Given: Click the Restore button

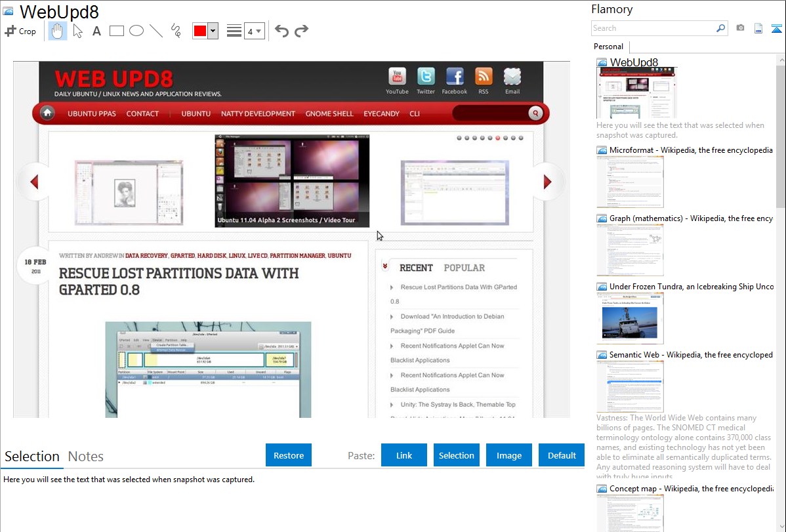Looking at the screenshot, I should coord(289,455).
